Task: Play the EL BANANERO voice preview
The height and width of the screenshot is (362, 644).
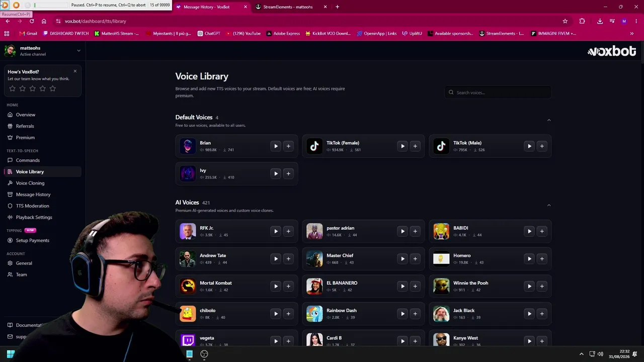Action: tap(403, 286)
